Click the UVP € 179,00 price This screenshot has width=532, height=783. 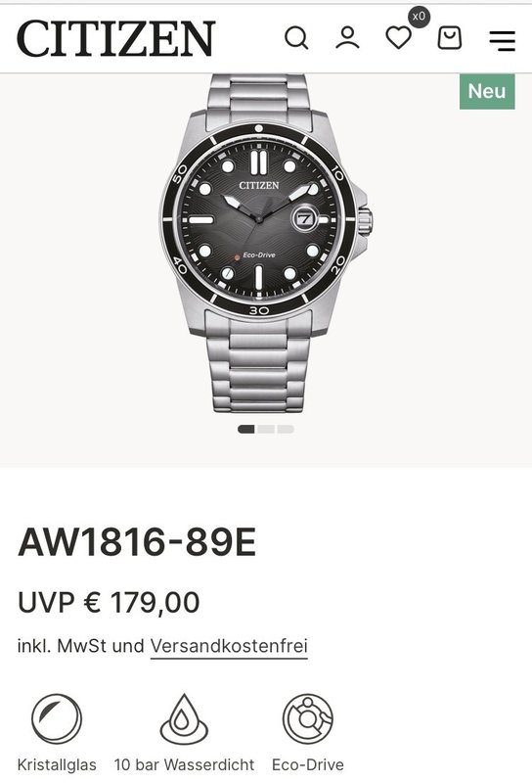pos(109,602)
